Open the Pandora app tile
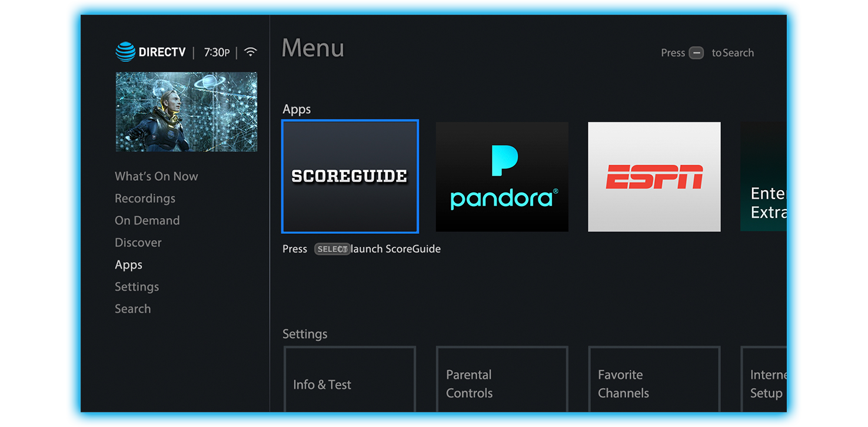This screenshot has height=427, width=868. 502,177
